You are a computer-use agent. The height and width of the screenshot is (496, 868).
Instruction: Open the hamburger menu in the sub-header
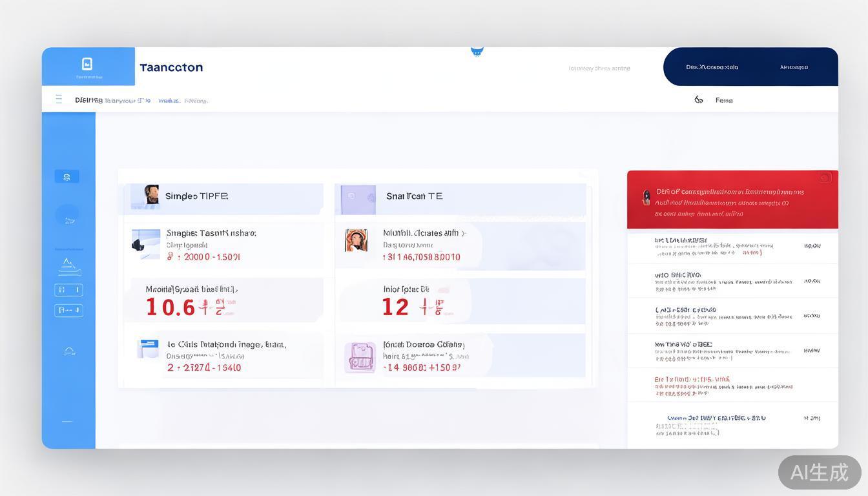pyautogui.click(x=59, y=99)
